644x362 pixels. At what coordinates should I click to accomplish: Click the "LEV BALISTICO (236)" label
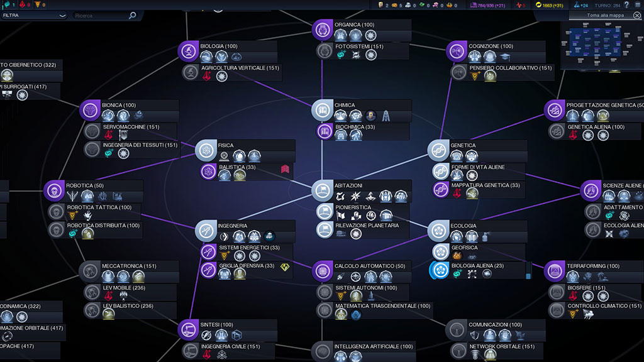(x=128, y=306)
